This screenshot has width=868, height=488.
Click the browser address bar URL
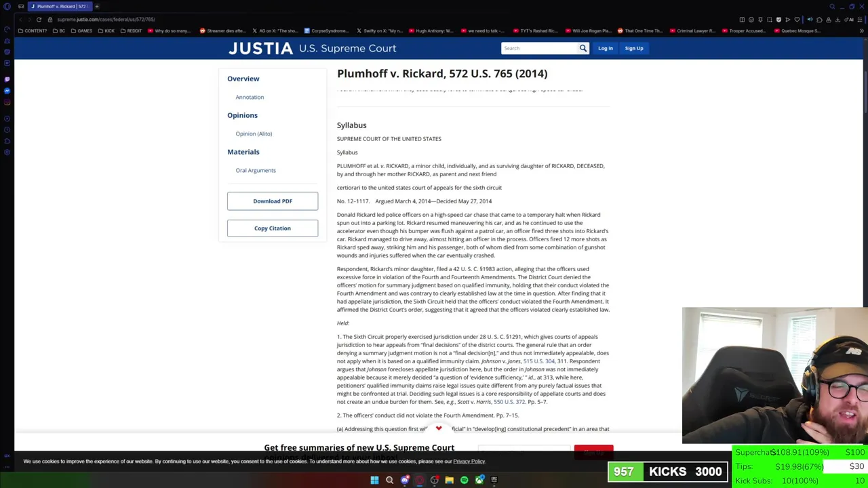(x=106, y=20)
